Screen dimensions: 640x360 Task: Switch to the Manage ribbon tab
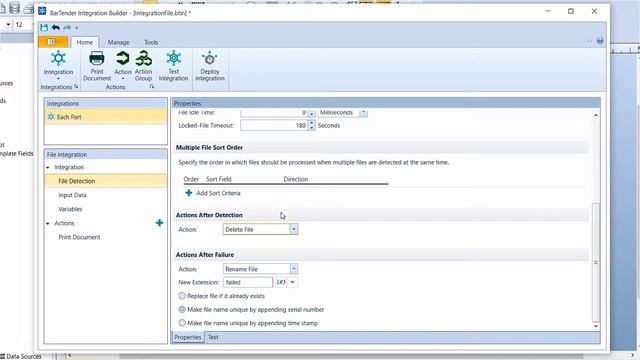click(118, 42)
